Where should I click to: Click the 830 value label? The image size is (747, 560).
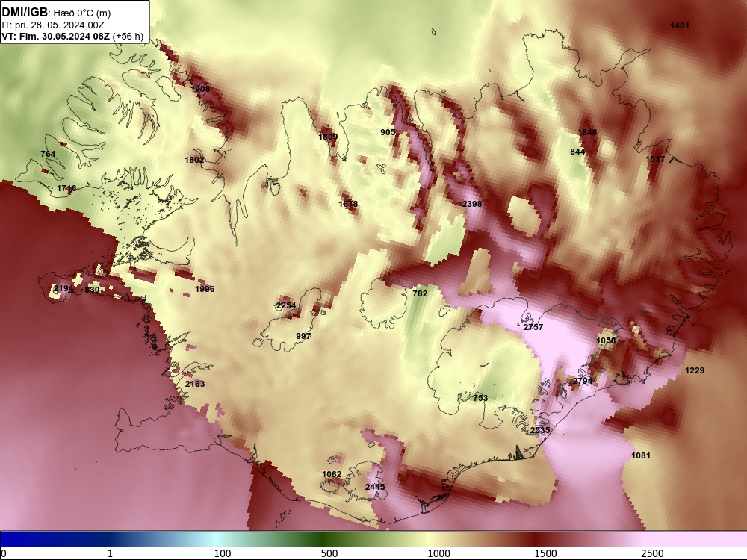92,290
